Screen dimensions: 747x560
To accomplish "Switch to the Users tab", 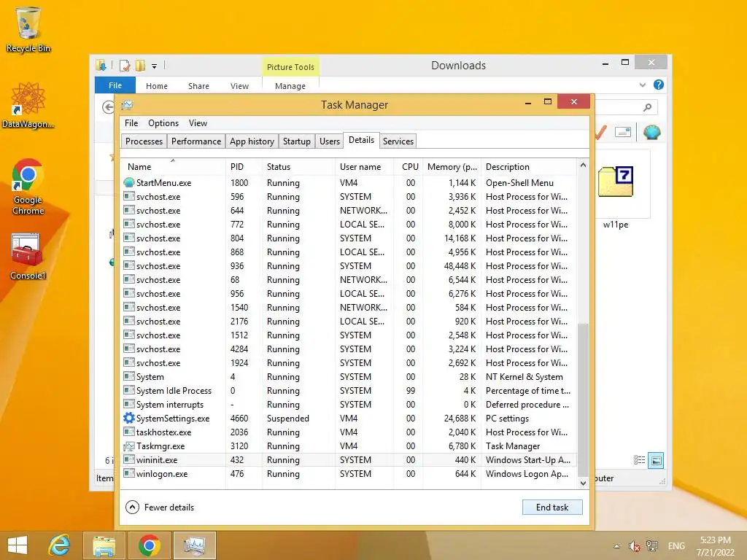I will click(329, 141).
